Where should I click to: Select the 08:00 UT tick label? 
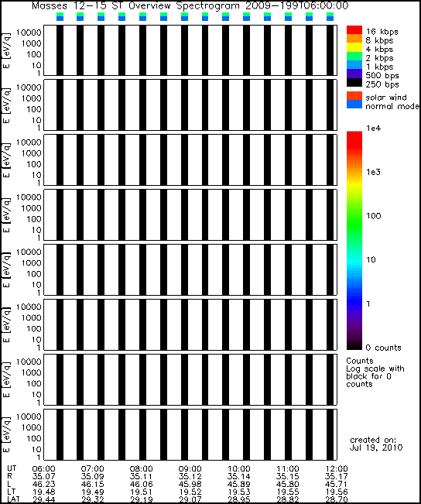[141, 469]
